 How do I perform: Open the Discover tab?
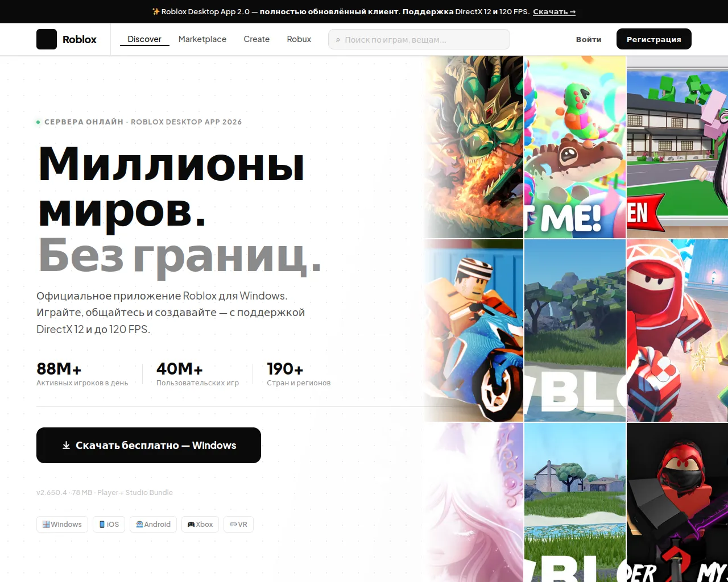point(144,39)
